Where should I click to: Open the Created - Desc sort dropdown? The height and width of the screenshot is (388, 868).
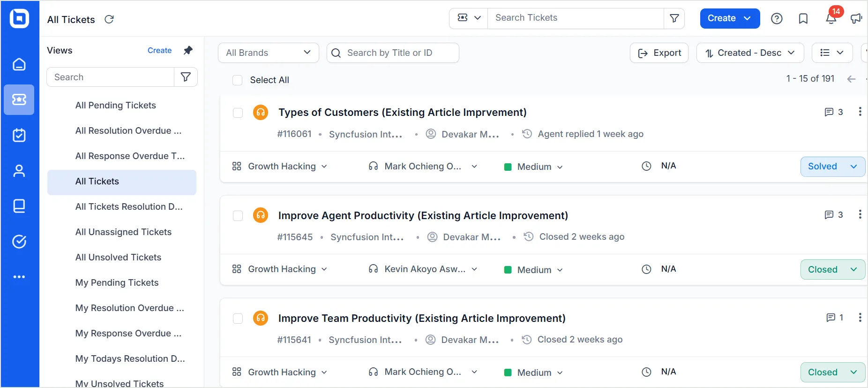pyautogui.click(x=750, y=53)
